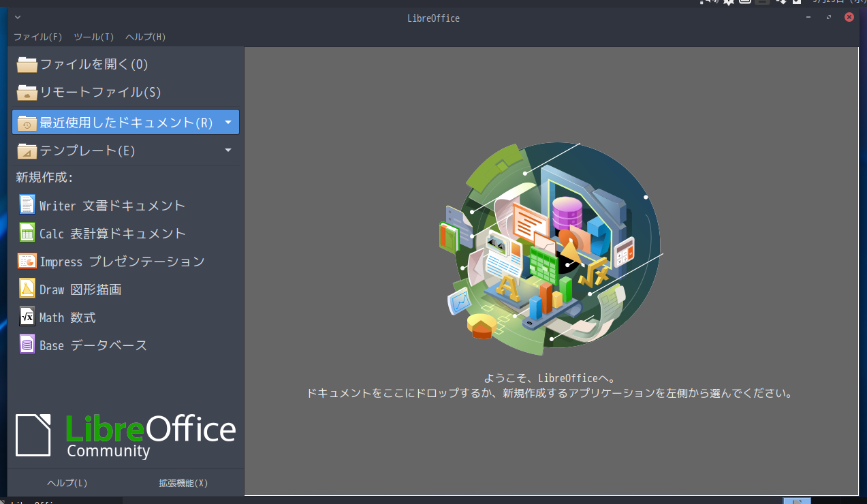This screenshot has width=867, height=504.
Task: Open the ツール(T) menu
Action: (94, 37)
